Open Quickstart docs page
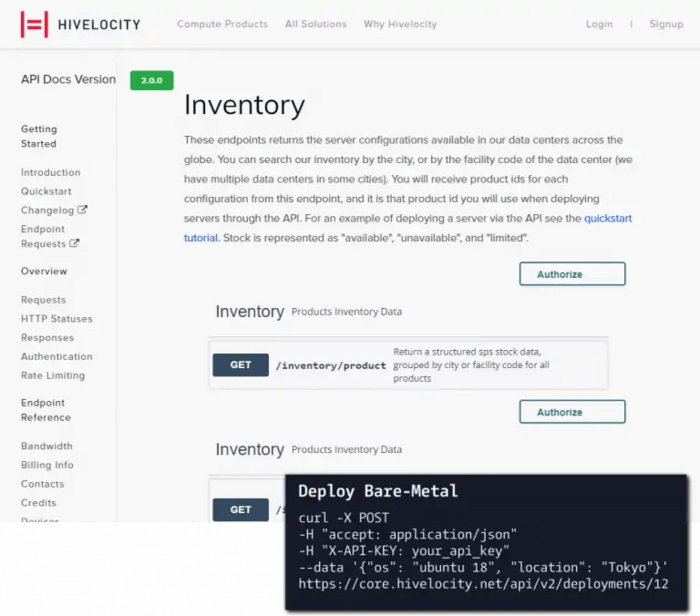The image size is (700, 616). point(46,191)
